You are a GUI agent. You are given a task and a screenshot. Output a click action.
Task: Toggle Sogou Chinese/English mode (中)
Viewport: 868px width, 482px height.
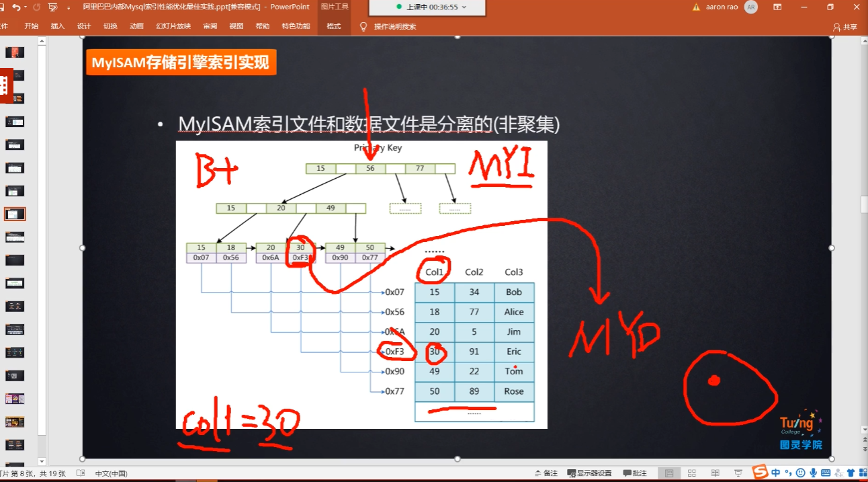tap(776, 473)
